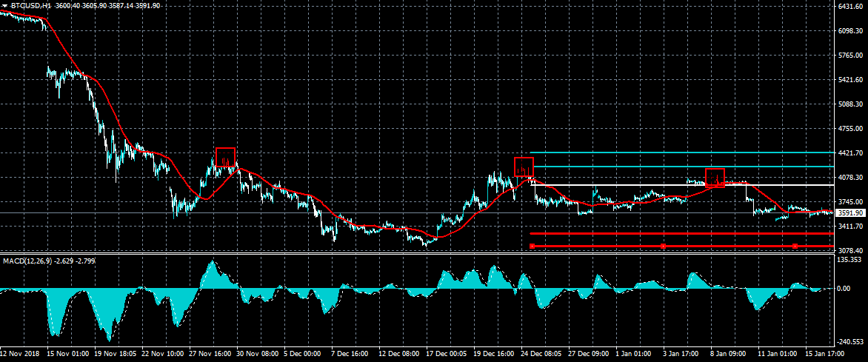Click the 3600.40 open price in the header
The image size is (868, 362).
(69, 5)
